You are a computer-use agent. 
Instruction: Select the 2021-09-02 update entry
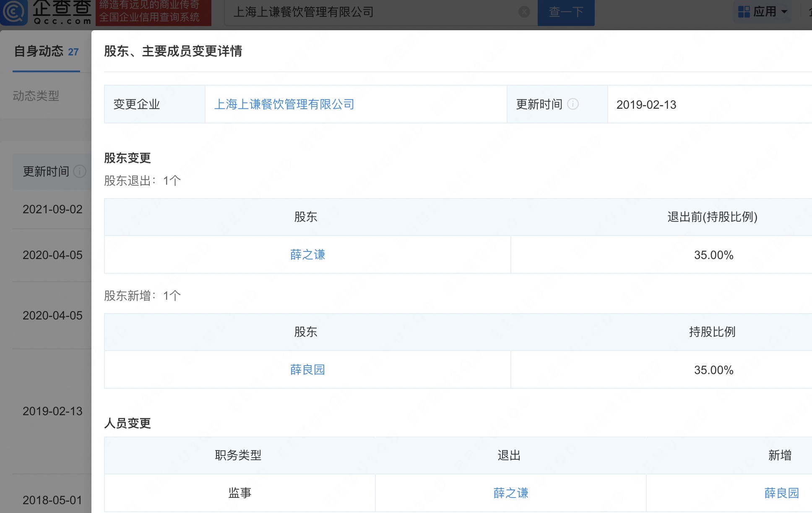tap(52, 209)
